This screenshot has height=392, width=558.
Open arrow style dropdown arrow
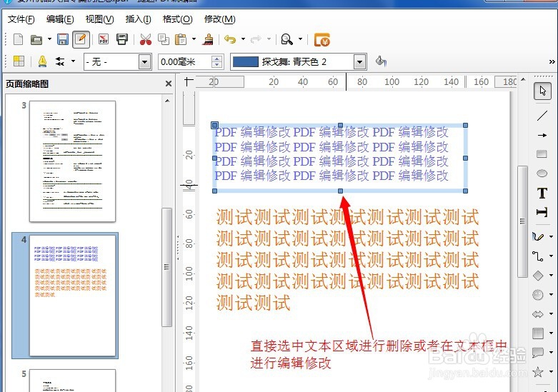coord(74,61)
